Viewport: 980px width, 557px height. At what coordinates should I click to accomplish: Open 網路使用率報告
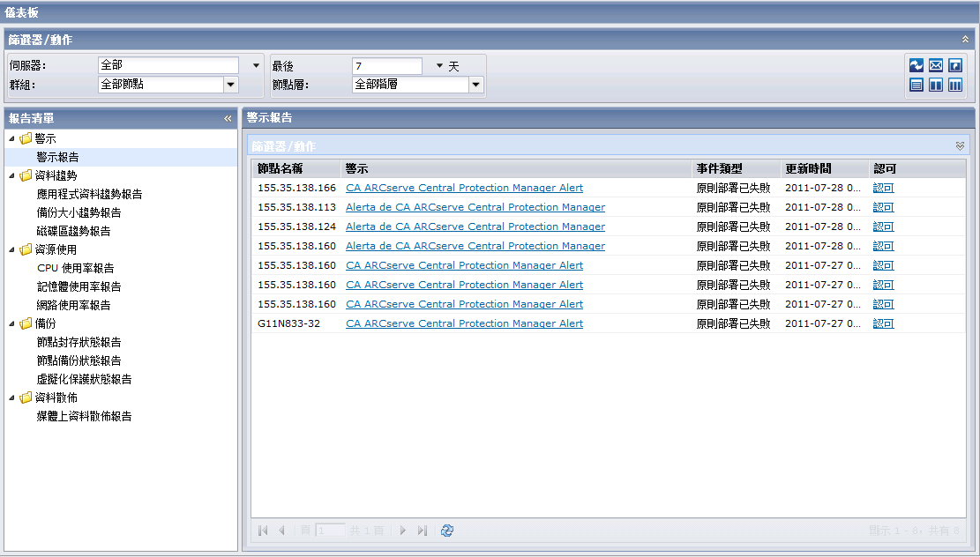(74, 305)
